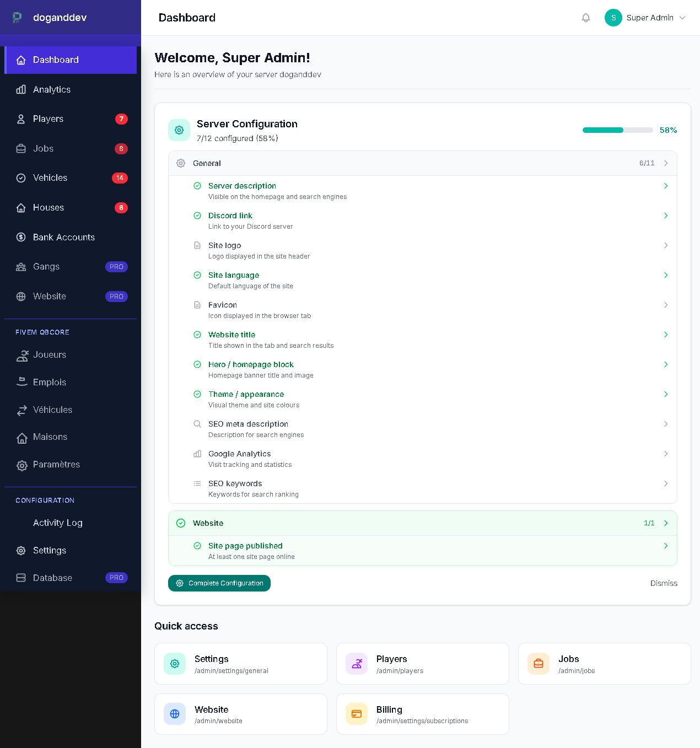The image size is (700, 748).
Task: Click the 58% configuration progress bar
Action: tap(617, 130)
